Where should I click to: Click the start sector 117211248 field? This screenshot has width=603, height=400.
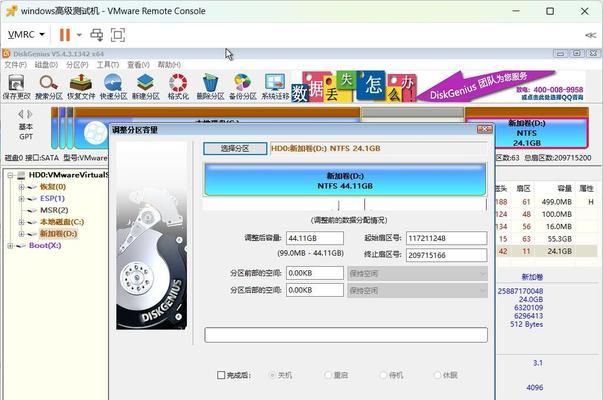[446, 238]
